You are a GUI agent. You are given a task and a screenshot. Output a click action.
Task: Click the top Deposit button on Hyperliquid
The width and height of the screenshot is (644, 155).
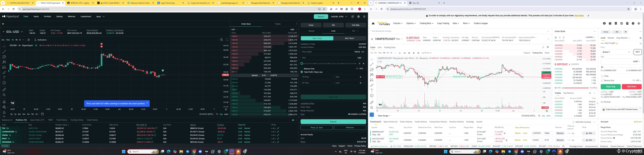click(321, 17)
